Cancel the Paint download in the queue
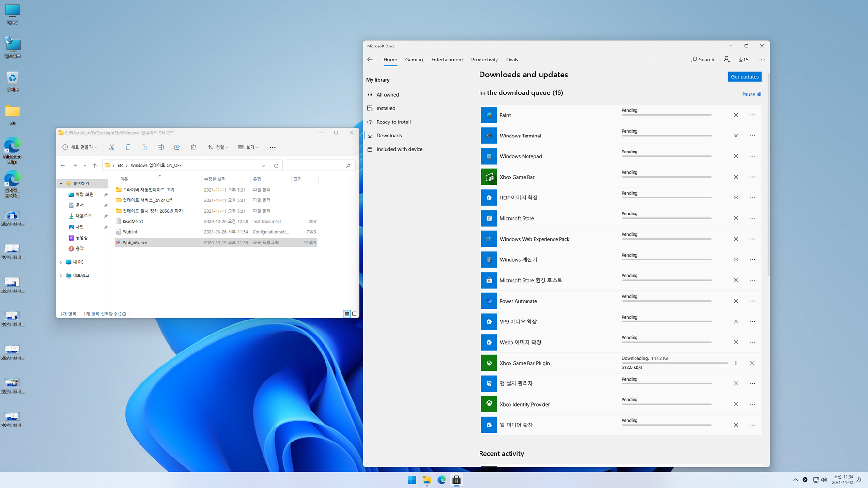The height and width of the screenshot is (488, 868). [x=736, y=115]
